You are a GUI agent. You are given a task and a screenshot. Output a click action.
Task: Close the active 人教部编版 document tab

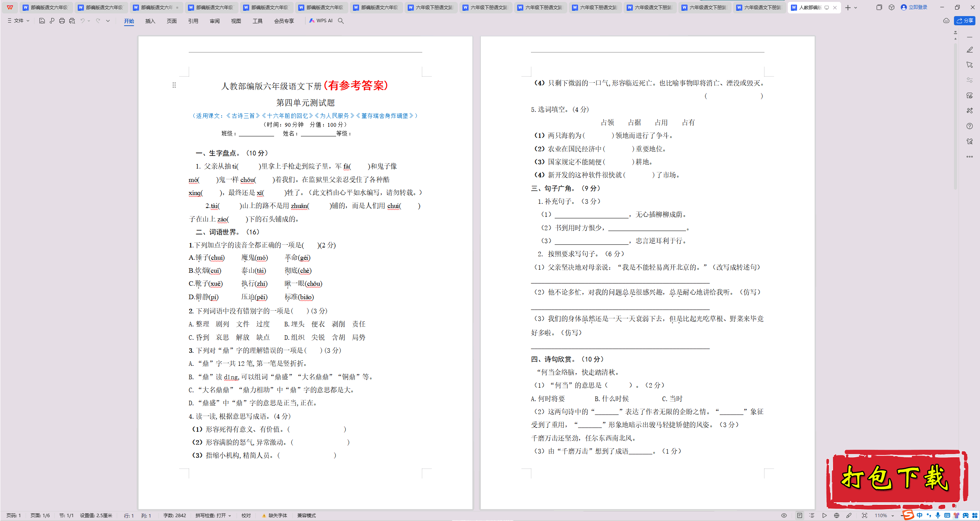tap(835, 8)
